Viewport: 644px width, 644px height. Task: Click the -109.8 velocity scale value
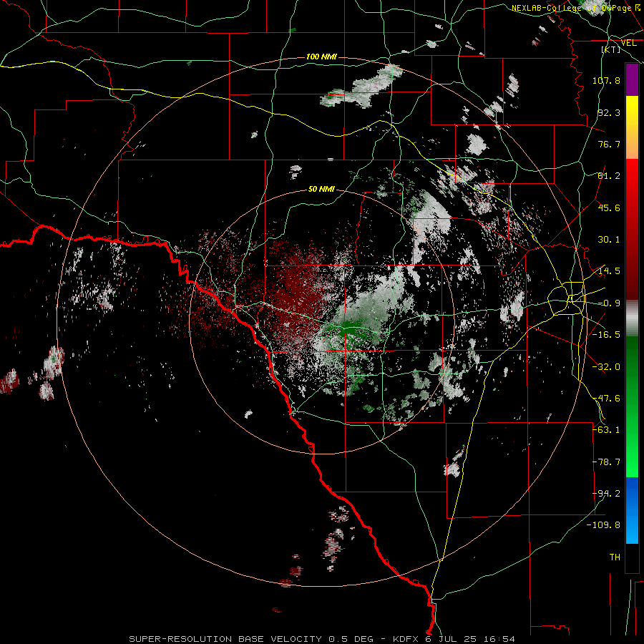tap(603, 525)
